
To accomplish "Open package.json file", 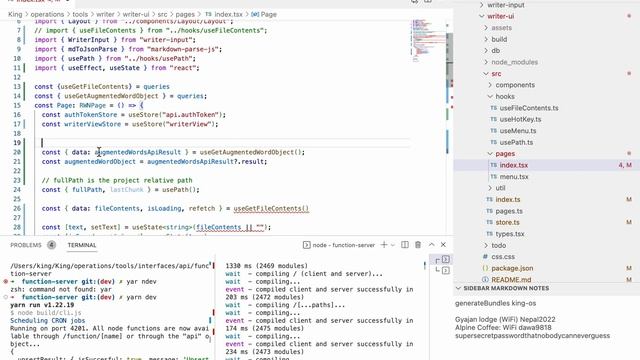I will pos(512,268).
